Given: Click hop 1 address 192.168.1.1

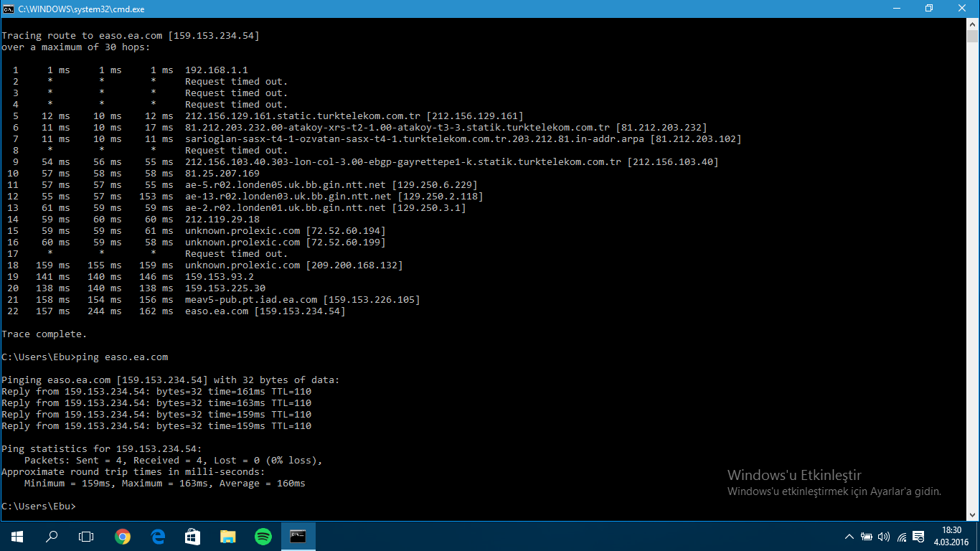Looking at the screenshot, I should click(217, 70).
